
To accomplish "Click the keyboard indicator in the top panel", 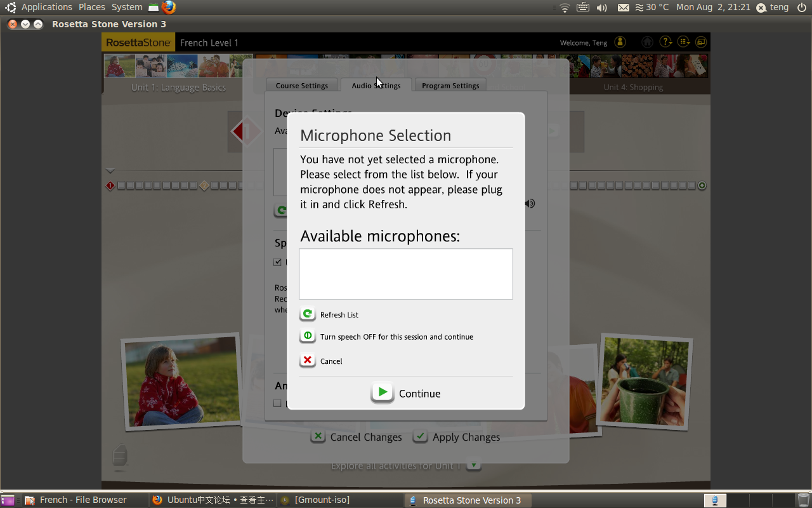I will tap(583, 8).
